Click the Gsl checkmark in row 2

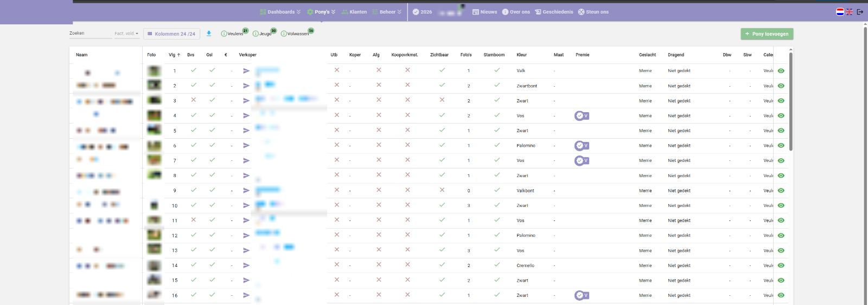click(212, 85)
